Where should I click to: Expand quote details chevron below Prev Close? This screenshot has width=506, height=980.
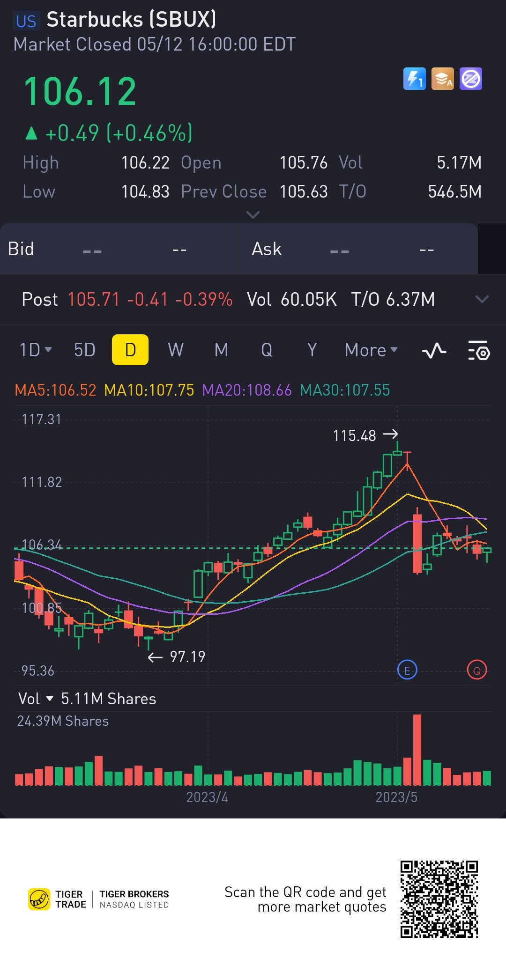click(253, 215)
